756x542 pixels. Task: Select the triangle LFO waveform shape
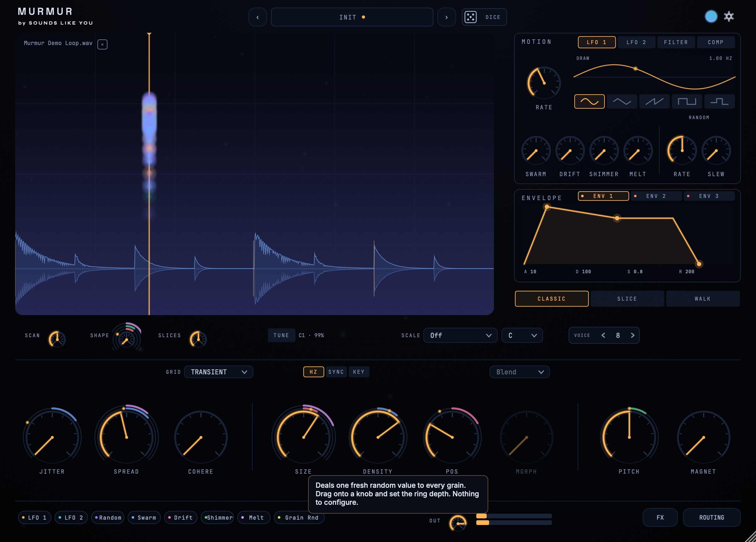(622, 101)
